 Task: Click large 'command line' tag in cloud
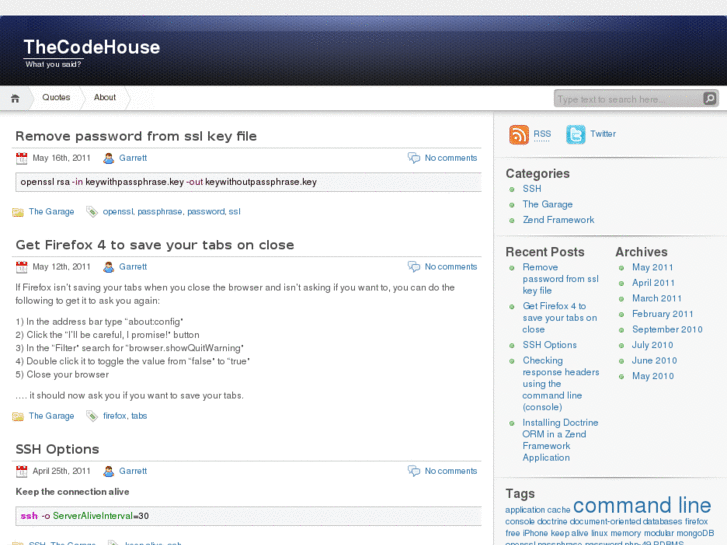coord(642,505)
